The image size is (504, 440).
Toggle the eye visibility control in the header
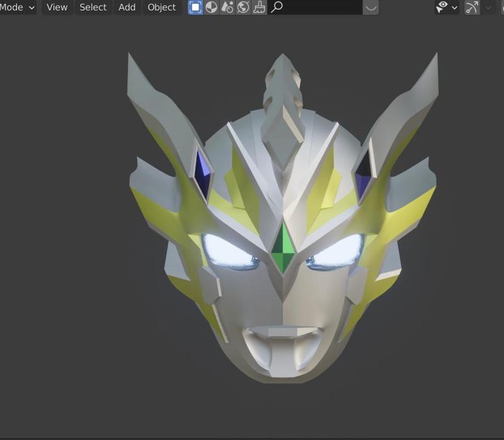442,8
